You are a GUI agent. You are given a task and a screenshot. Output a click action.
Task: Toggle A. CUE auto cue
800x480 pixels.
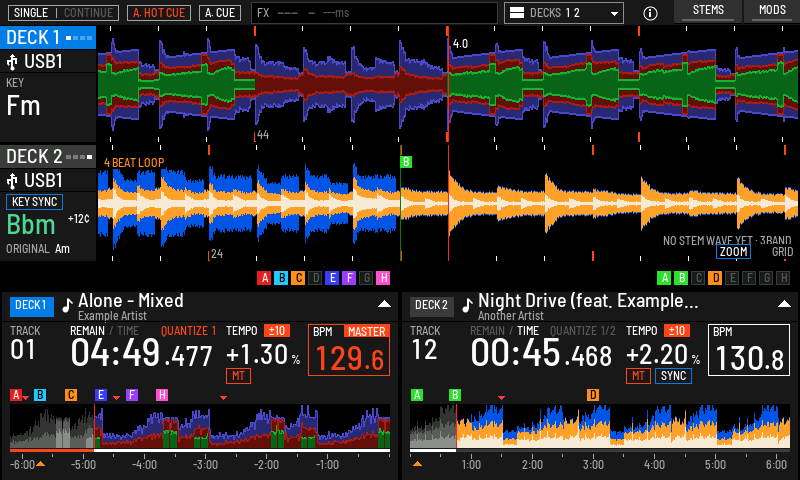click(220, 13)
